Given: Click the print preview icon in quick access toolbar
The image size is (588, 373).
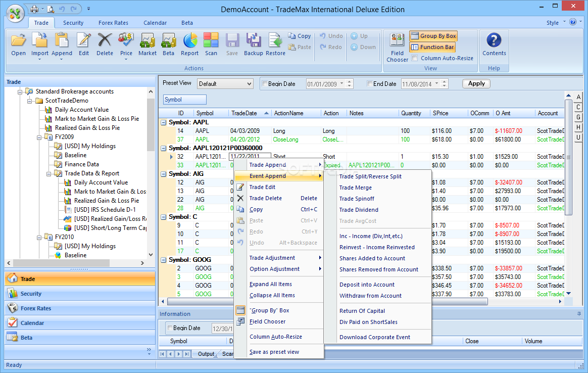Looking at the screenshot, I should (x=50, y=9).
